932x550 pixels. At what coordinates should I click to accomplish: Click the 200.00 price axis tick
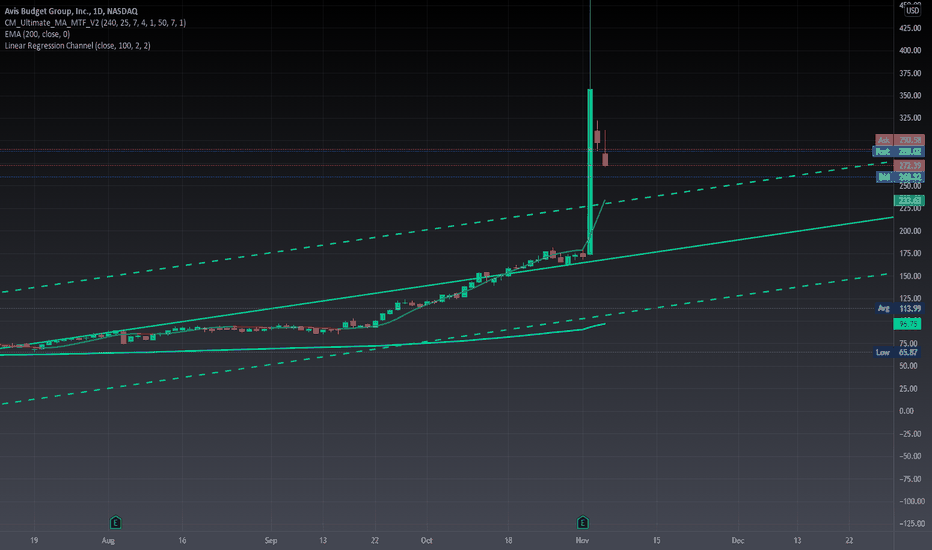pos(910,231)
